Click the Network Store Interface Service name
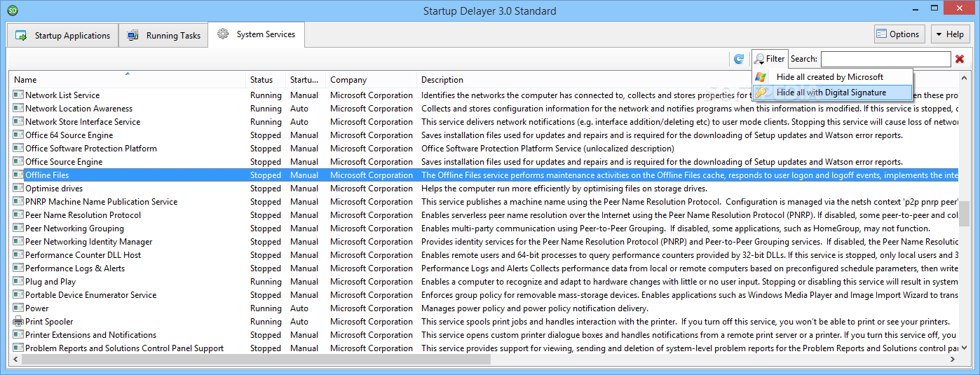The height and width of the screenshot is (375, 980). (83, 121)
